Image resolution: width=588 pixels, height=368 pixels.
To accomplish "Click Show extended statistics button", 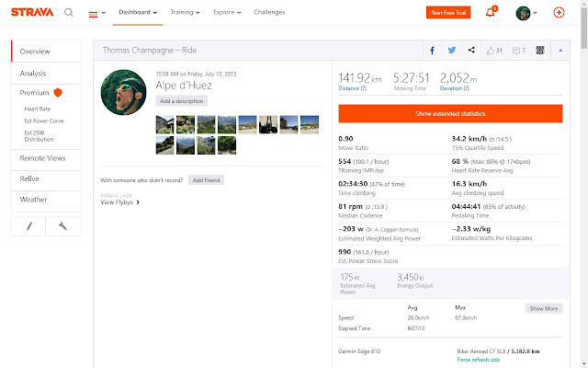I will click(450, 113).
